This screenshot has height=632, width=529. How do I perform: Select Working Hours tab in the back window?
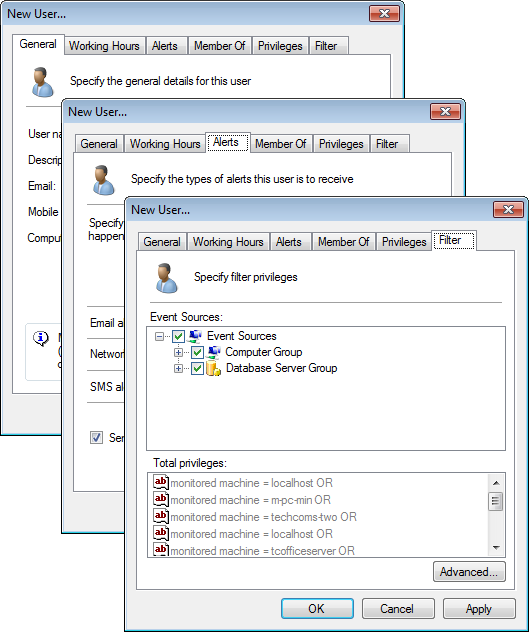[104, 46]
